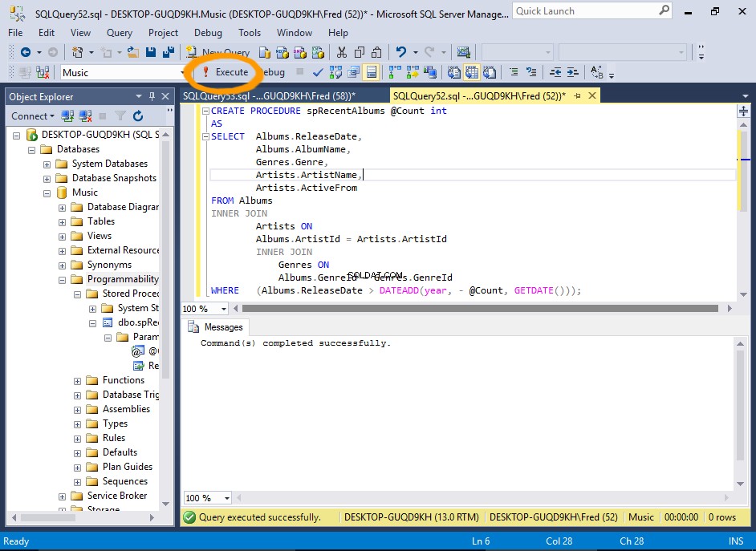
Task: Click the Decrease Indent icon
Action: click(555, 73)
